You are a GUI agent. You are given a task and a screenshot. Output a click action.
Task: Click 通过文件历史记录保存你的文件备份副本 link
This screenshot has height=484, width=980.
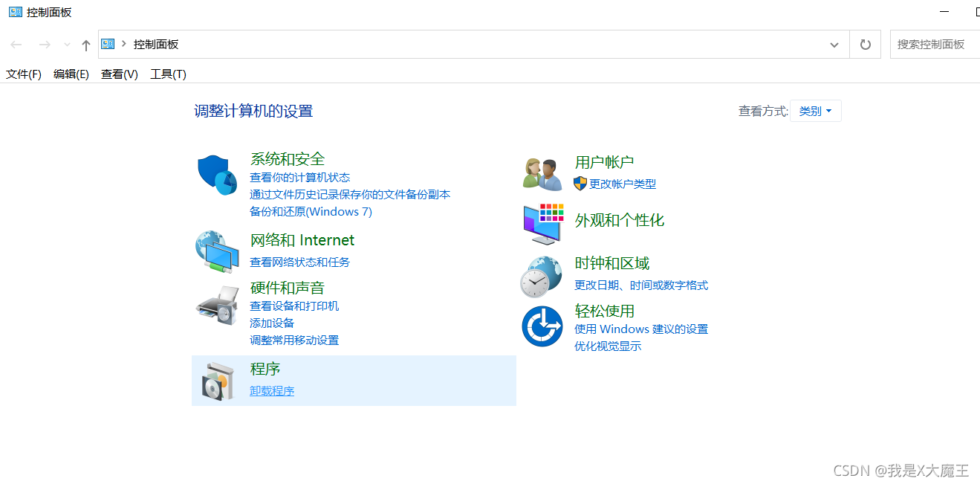pos(350,194)
